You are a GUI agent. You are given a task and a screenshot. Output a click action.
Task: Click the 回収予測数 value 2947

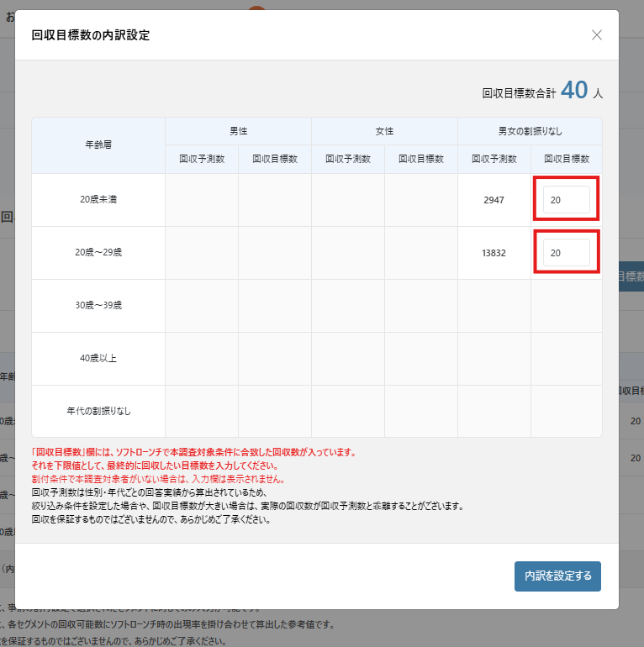[494, 200]
